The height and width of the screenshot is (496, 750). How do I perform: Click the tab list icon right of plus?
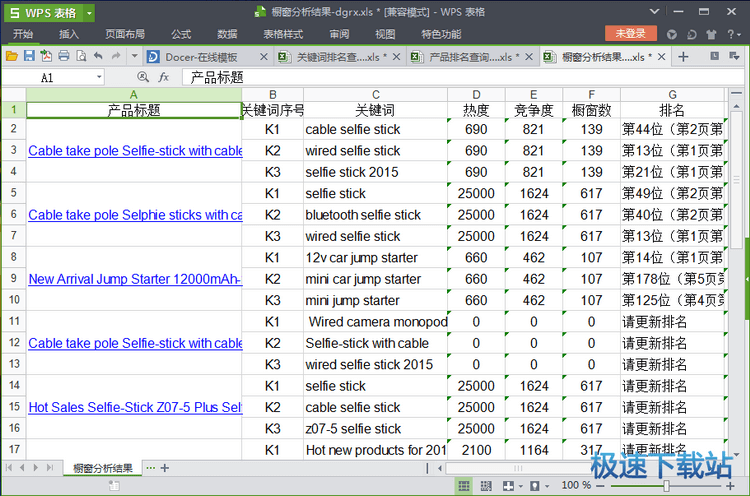(x=715, y=56)
